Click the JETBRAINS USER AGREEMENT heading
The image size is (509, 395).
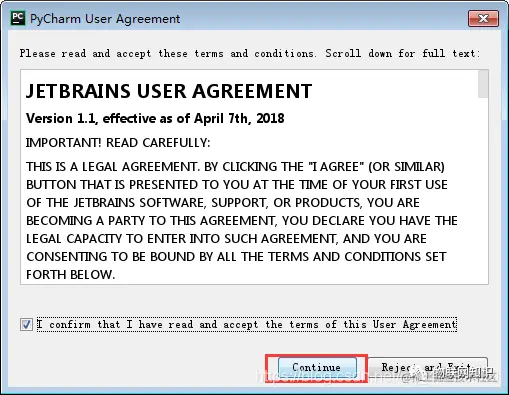coord(169,91)
